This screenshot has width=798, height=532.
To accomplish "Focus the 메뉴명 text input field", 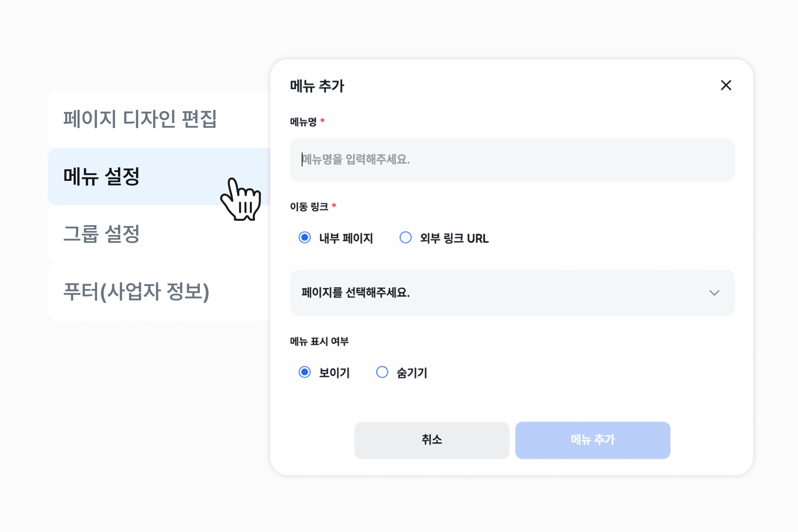I will click(x=512, y=159).
